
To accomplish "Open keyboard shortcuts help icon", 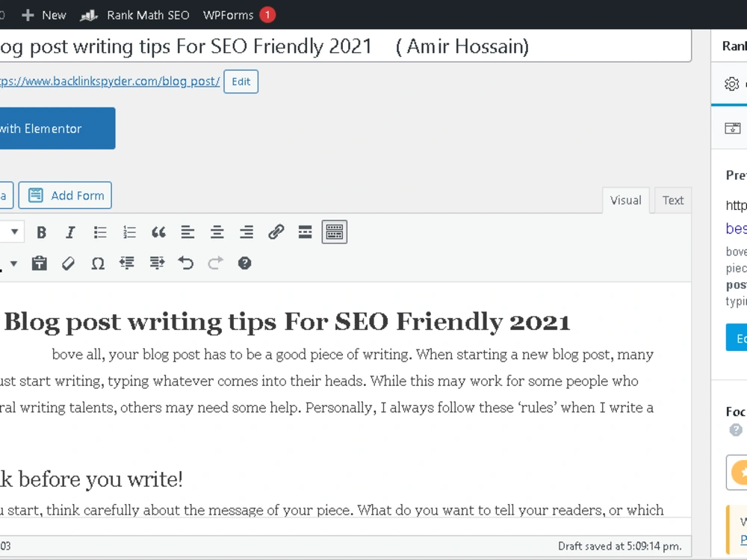I will (244, 264).
